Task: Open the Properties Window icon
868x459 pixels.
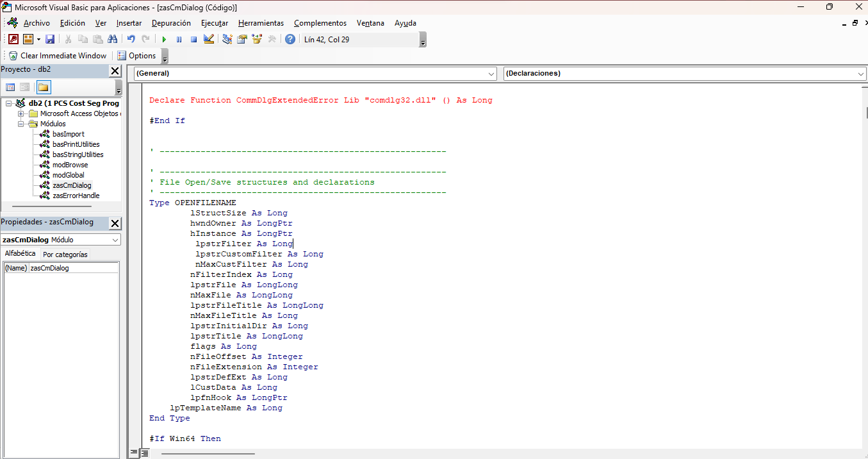Action: (x=242, y=39)
